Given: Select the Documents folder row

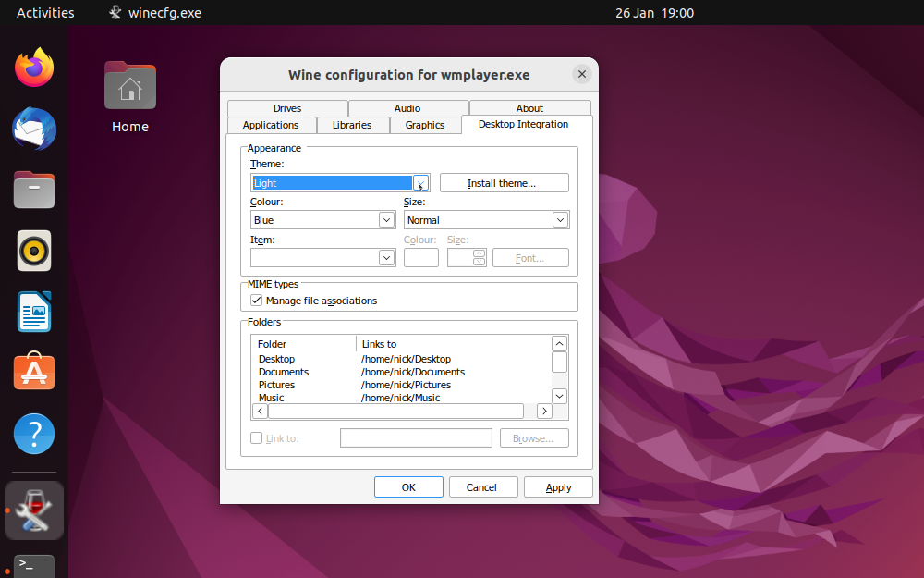Looking at the screenshot, I should pos(284,372).
